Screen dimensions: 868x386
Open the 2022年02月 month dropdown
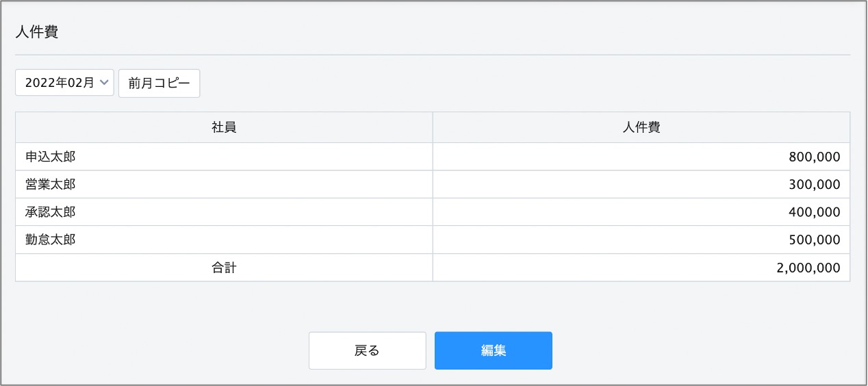click(x=64, y=83)
